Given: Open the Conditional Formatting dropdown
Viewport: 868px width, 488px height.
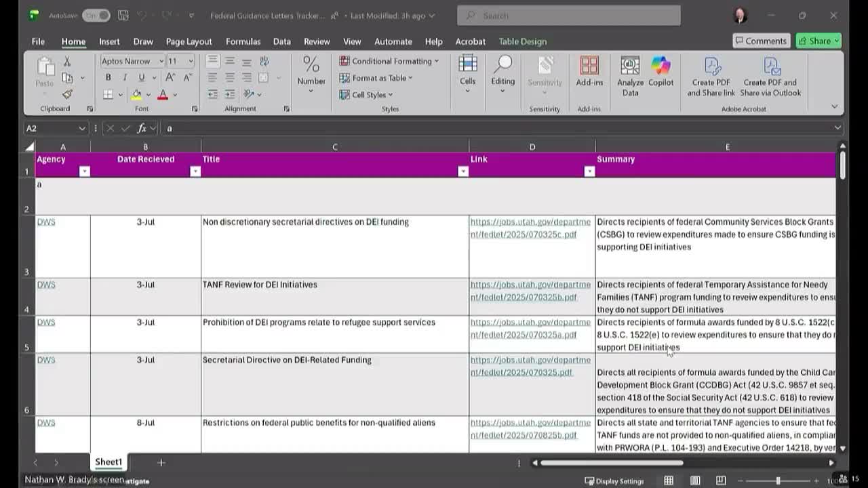Looking at the screenshot, I should point(389,61).
